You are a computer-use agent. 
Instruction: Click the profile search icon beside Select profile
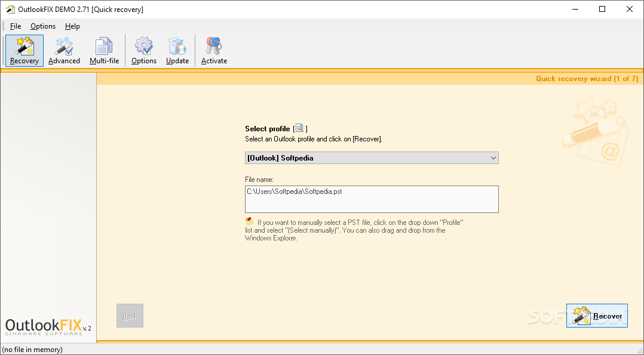coord(300,128)
